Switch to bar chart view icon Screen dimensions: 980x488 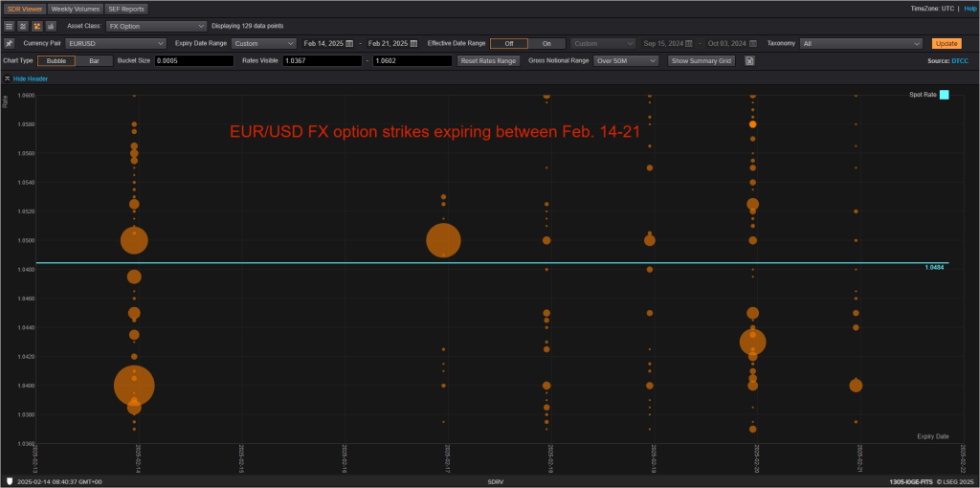[x=49, y=26]
